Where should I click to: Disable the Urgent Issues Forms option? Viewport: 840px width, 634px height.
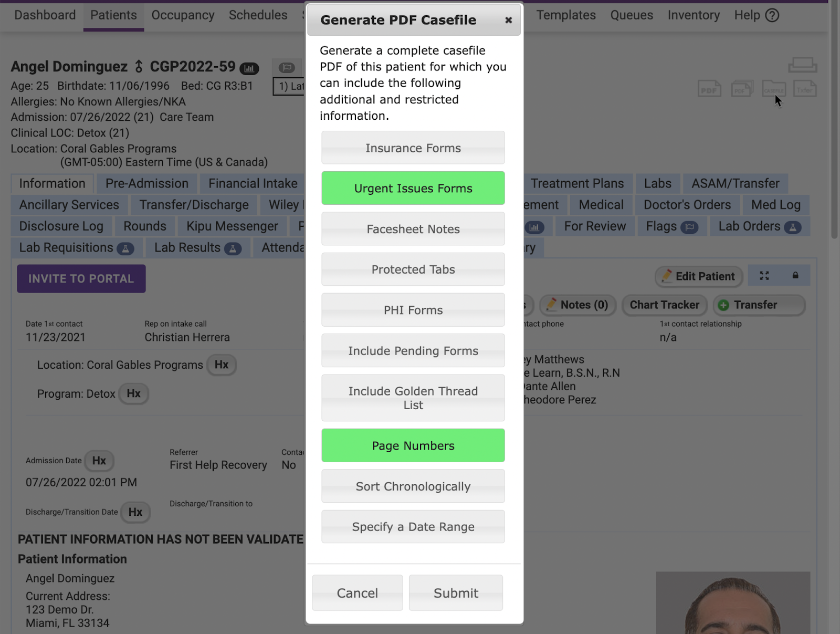click(413, 188)
